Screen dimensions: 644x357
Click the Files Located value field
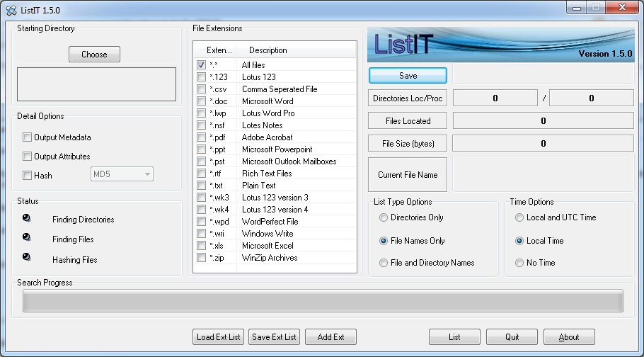tap(543, 120)
